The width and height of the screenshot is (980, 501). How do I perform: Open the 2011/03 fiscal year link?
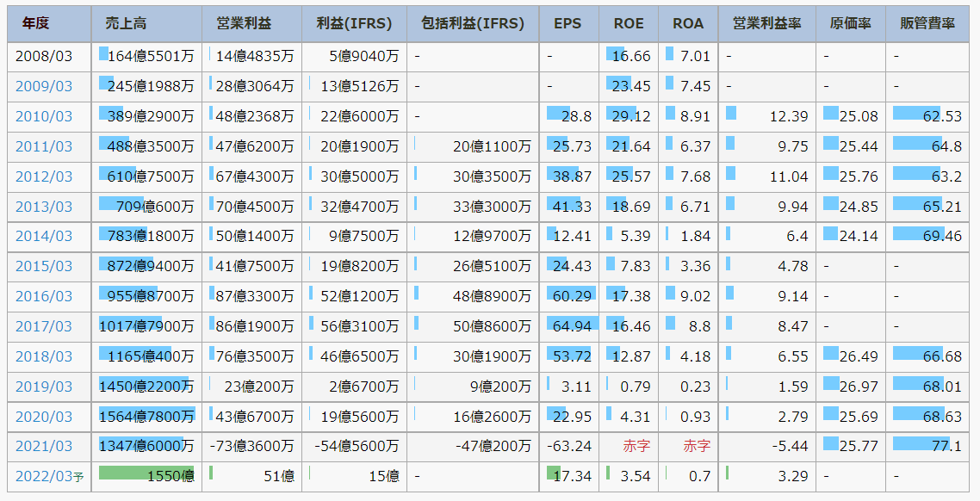[44, 146]
